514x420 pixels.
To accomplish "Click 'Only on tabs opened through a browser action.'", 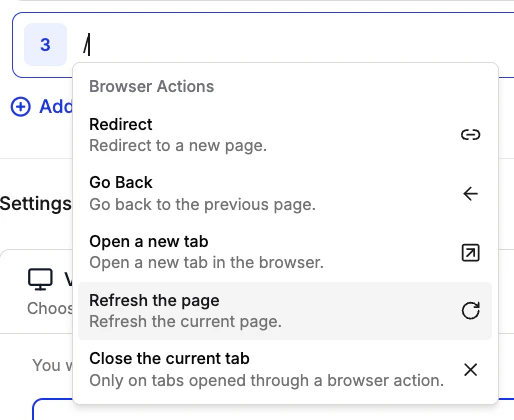I will click(x=266, y=380).
